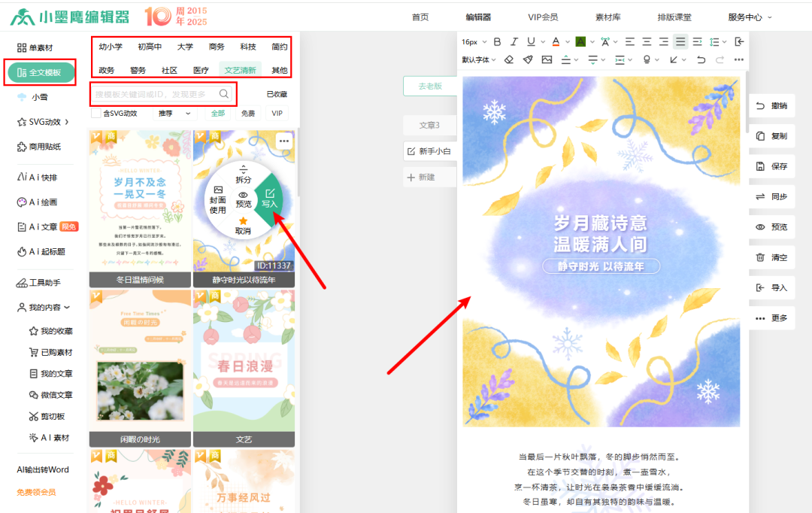Screen dimensions: 812x513
Task: Click the template keyword search field
Action: [154, 94]
